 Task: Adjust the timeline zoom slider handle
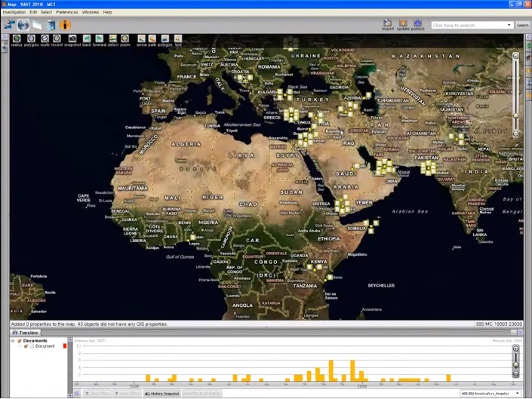point(515,365)
